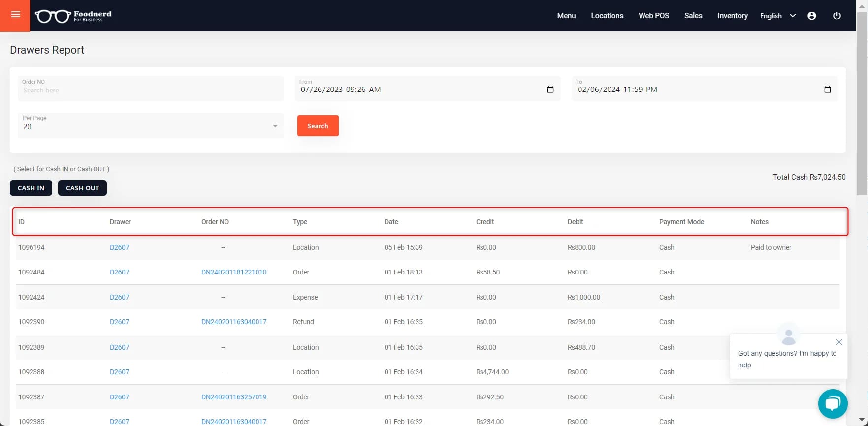Select the 'Paid to owner' note cell
The width and height of the screenshot is (868, 426).
(771, 247)
